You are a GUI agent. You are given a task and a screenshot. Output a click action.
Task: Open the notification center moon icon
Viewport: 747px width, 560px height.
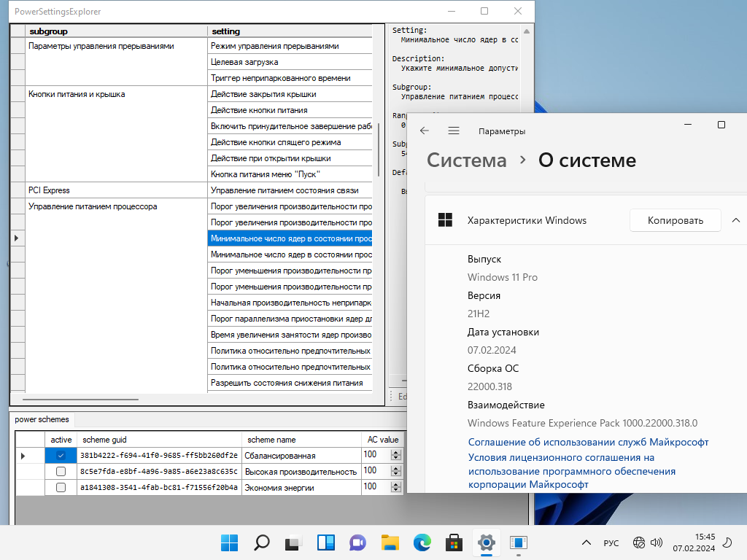tap(727, 542)
